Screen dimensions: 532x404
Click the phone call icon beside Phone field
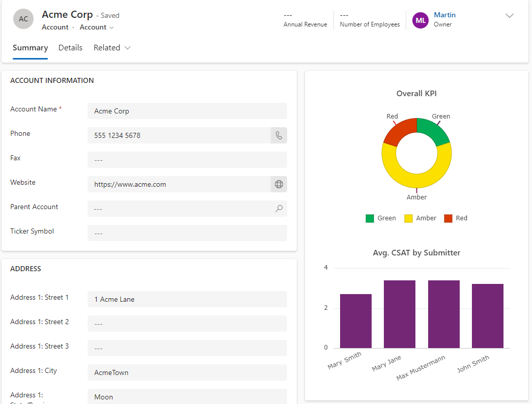click(x=279, y=135)
